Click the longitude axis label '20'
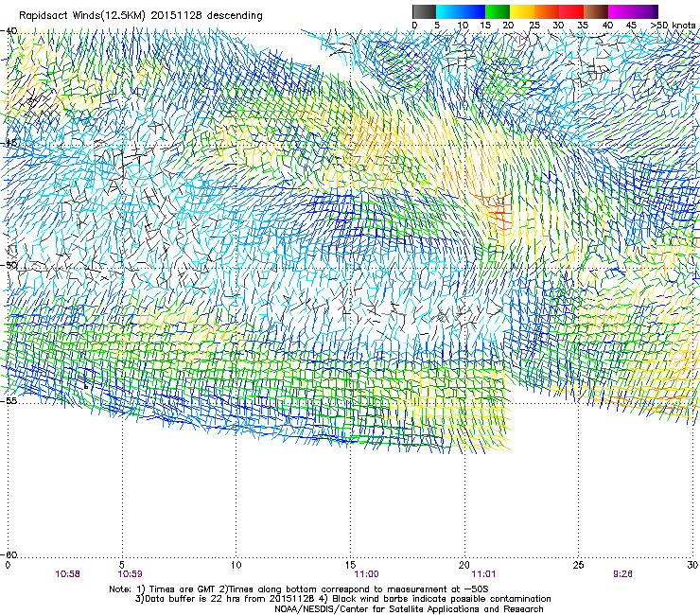This screenshot has width=700, height=615. coord(464,565)
